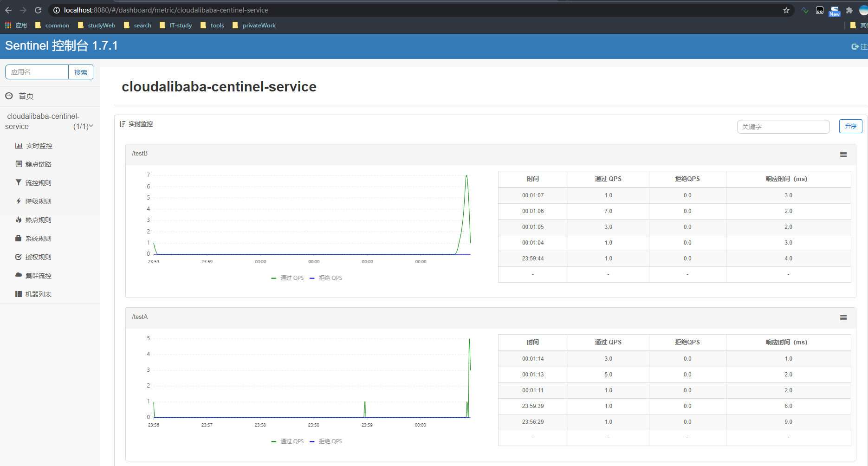Toggle 通过 QPS legend in /testA chart
This screenshot has height=466, width=868.
pyautogui.click(x=287, y=441)
